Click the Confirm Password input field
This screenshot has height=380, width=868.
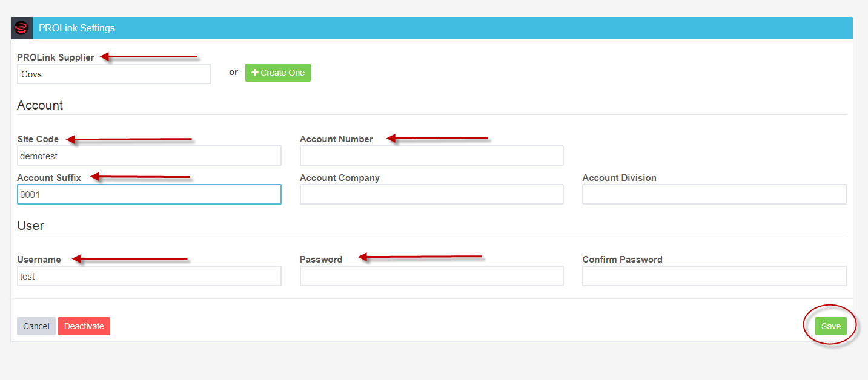point(714,276)
